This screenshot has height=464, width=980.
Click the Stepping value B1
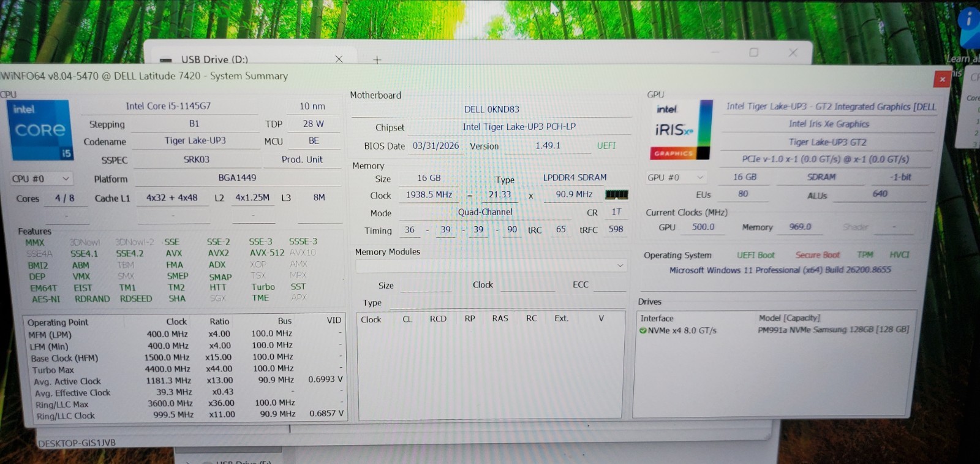pos(194,123)
